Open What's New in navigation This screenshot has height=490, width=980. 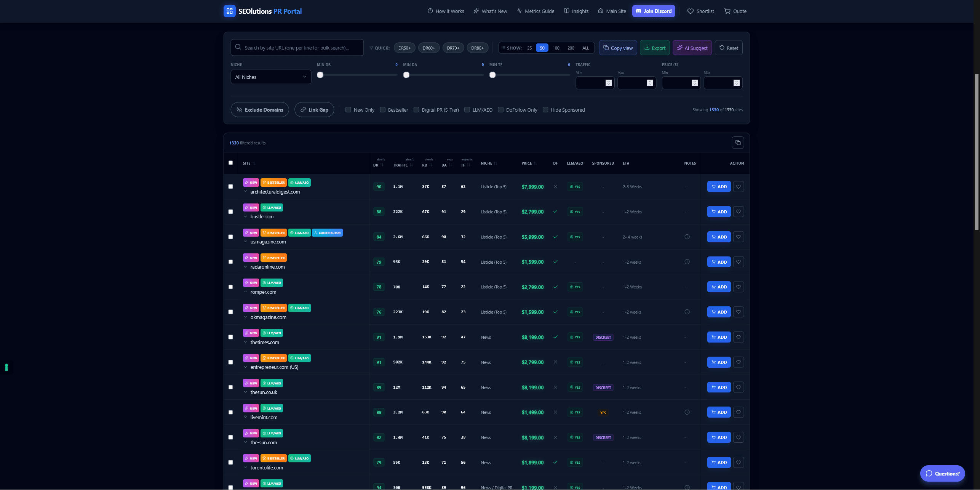[490, 11]
